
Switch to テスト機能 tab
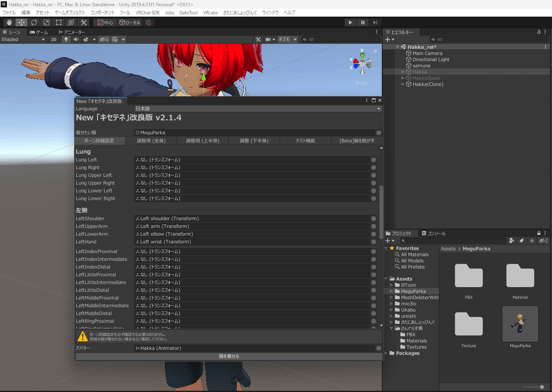(305, 141)
